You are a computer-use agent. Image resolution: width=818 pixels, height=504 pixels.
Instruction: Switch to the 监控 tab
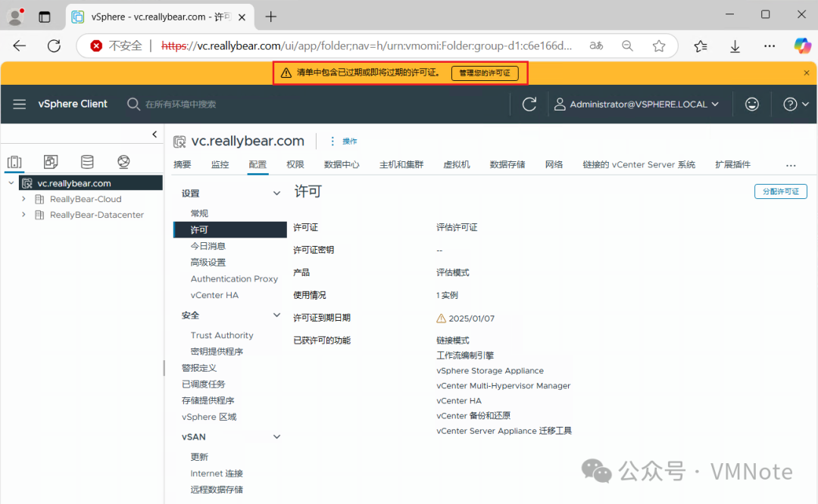(x=220, y=165)
